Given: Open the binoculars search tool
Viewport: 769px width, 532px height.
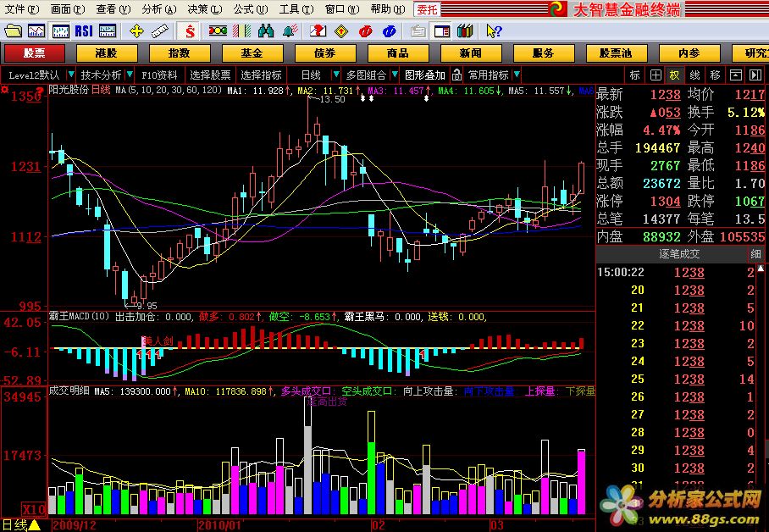Looking at the screenshot, I should [x=265, y=31].
